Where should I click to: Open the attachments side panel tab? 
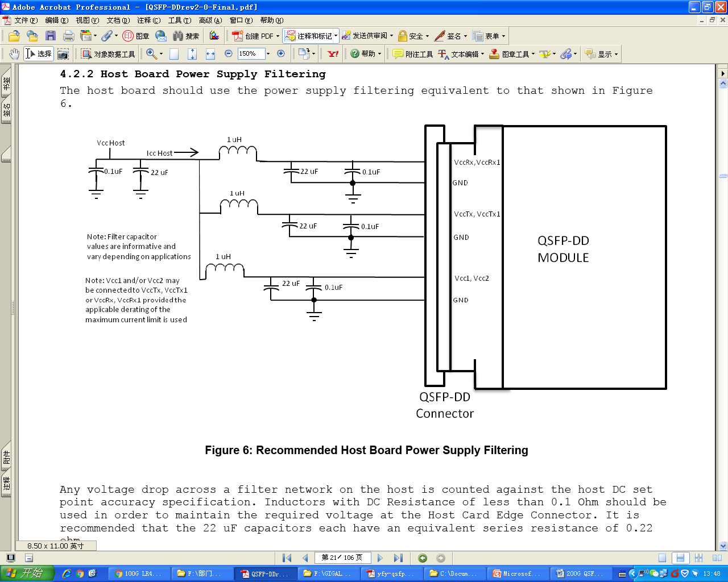6,458
